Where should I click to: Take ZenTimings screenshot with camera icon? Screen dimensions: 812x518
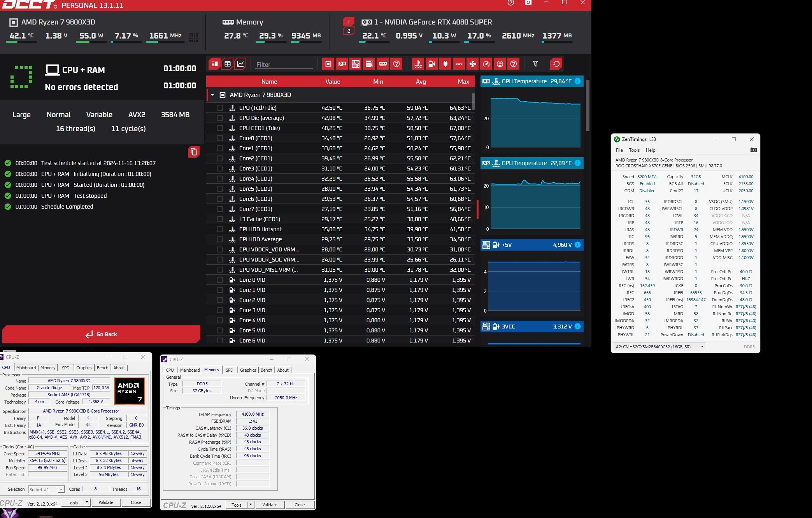tap(753, 150)
